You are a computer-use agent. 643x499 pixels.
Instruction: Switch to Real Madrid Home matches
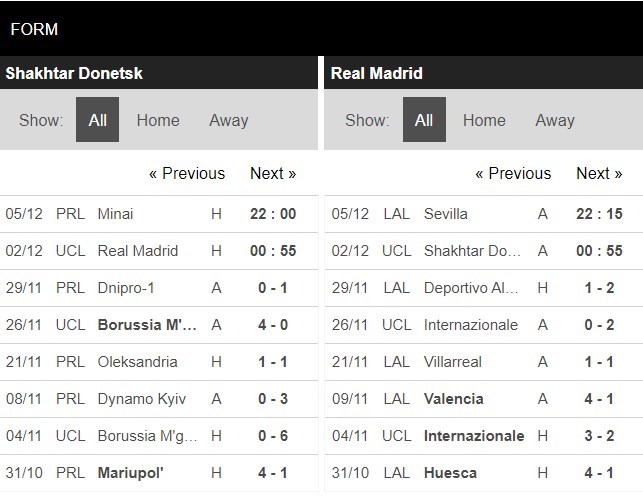pyautogui.click(x=484, y=120)
